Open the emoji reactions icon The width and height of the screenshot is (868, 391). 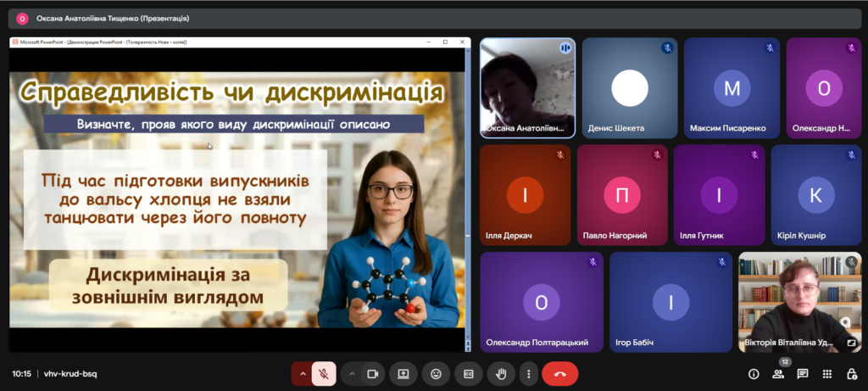[x=436, y=373]
